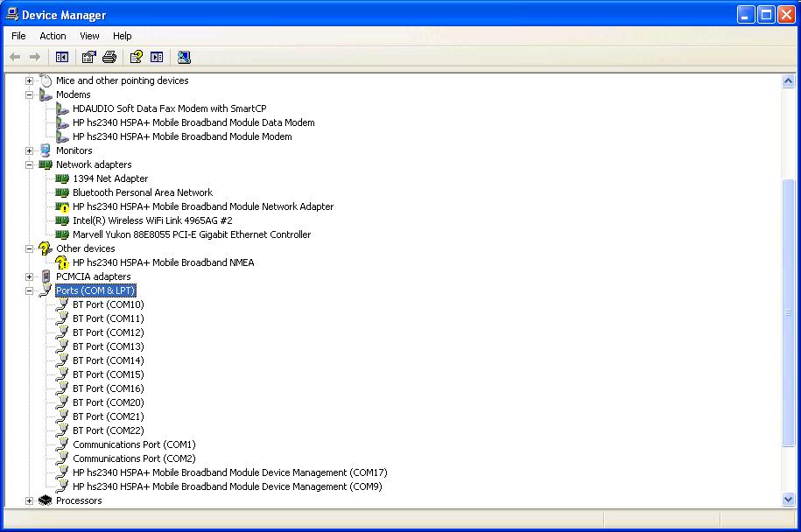The image size is (801, 532).
Task: Click the Ports category icon
Action: click(x=46, y=290)
